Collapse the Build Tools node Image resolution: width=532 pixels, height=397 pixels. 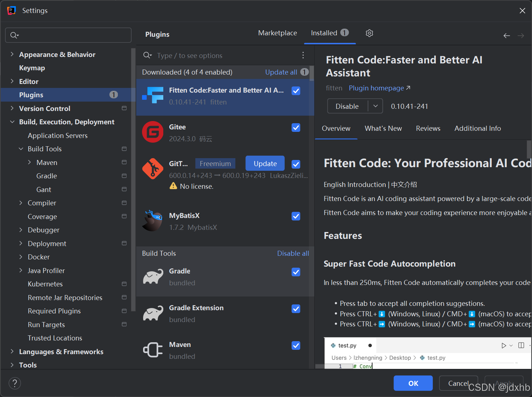pos(21,149)
